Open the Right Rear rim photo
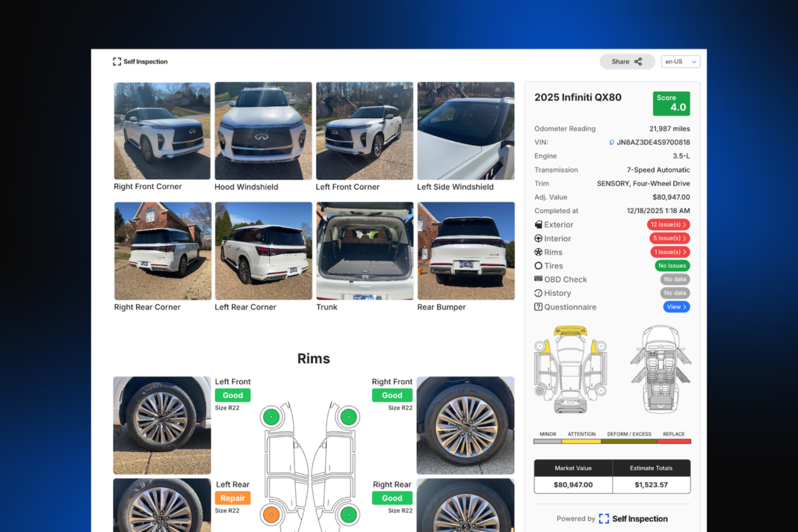The height and width of the screenshot is (532, 798). pyautogui.click(x=466, y=505)
